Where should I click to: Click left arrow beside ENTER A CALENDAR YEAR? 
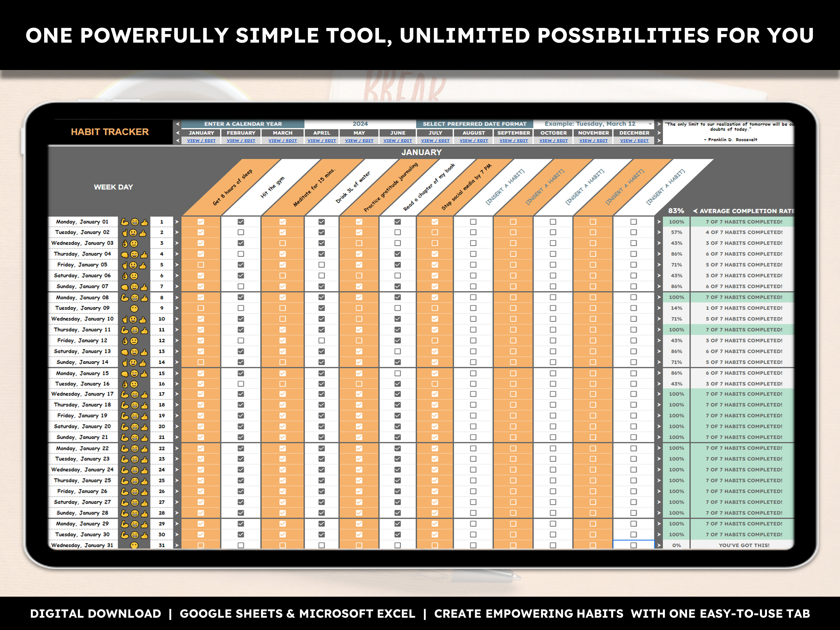177,124
